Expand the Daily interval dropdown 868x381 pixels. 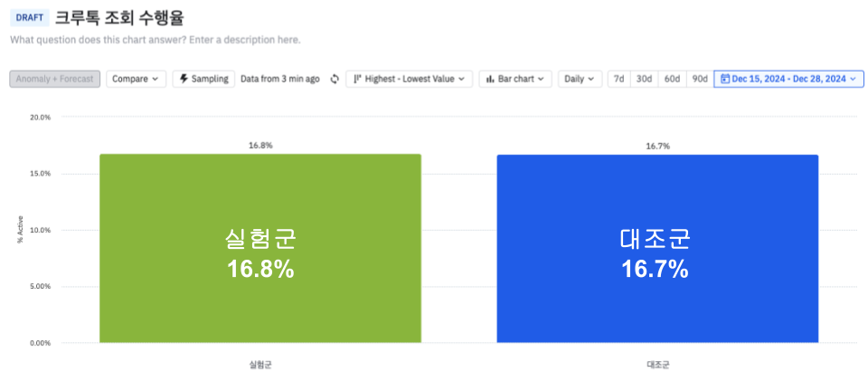tap(580, 79)
